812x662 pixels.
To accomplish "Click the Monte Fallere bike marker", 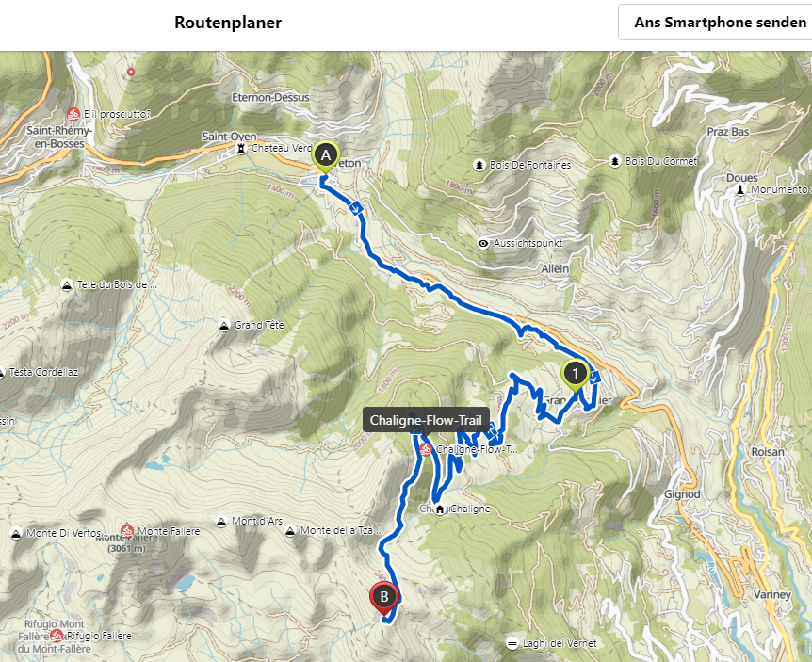I will 127,530.
